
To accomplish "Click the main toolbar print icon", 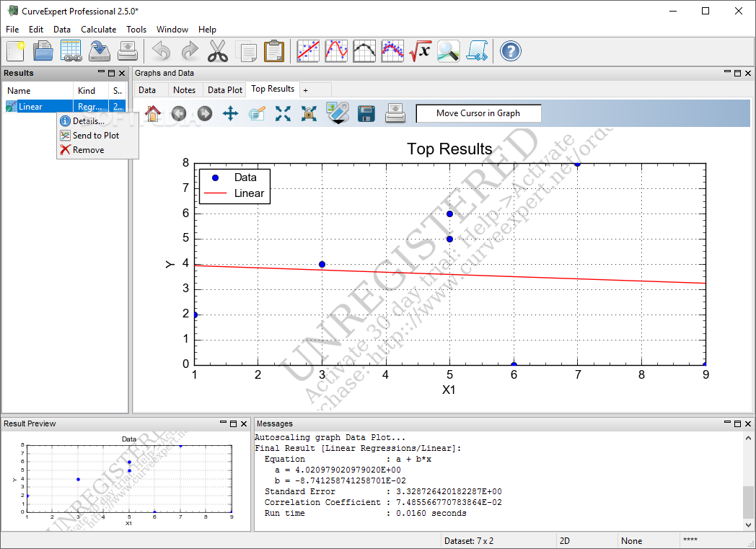I will coord(127,51).
